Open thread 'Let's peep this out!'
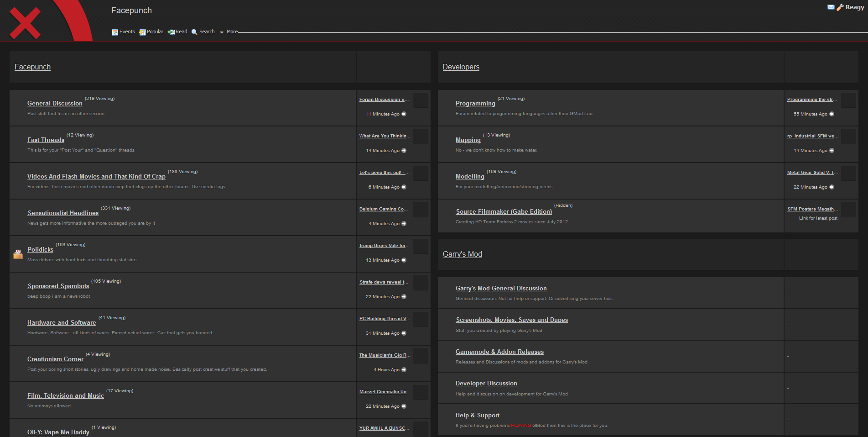 385,173
